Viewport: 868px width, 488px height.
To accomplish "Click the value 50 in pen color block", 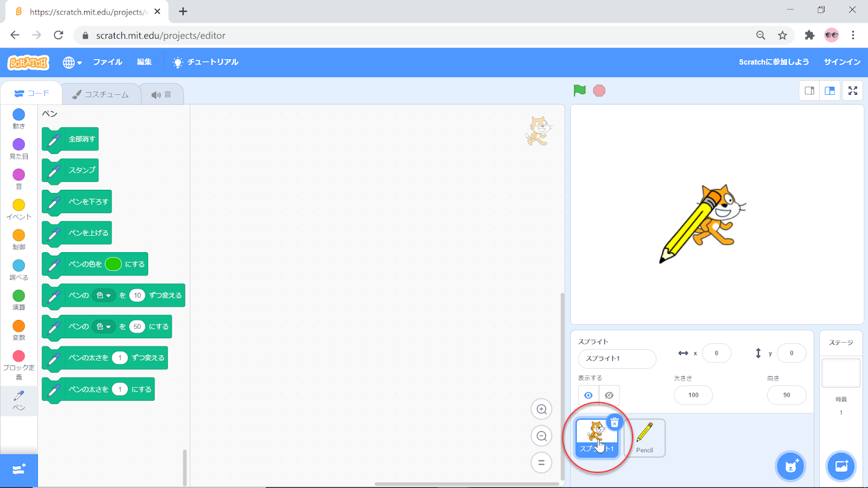I will [x=137, y=327].
